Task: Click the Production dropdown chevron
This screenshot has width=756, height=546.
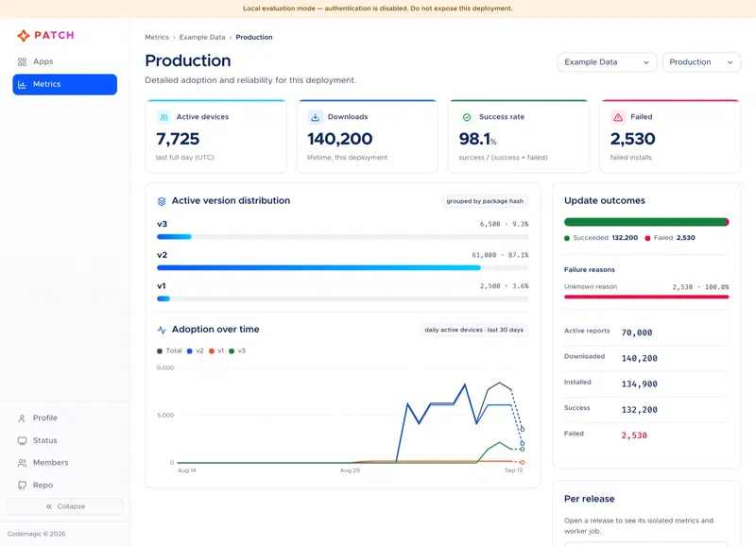Action: click(x=730, y=62)
